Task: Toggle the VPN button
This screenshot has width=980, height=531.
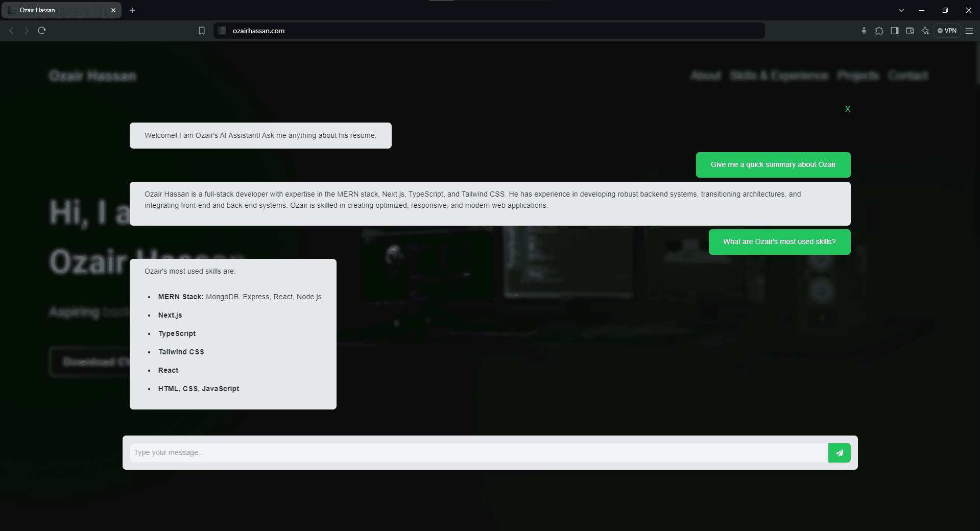Action: point(947,31)
